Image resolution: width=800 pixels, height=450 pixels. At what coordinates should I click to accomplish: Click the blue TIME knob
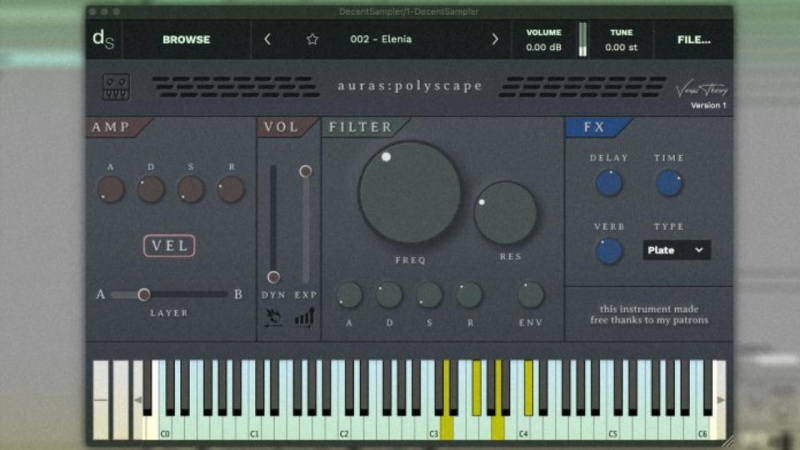pos(669,183)
